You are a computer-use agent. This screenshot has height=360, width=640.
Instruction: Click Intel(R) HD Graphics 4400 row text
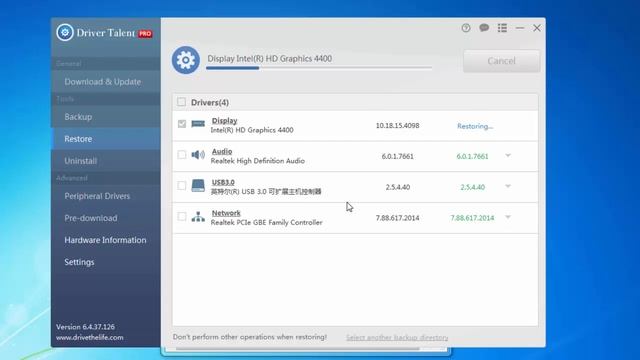(252, 130)
